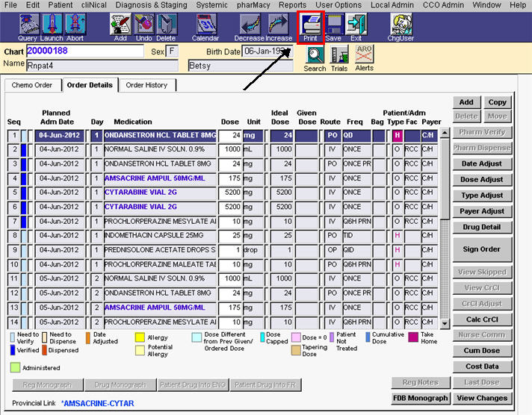The width and height of the screenshot is (532, 415).
Task: Click the Sign Order button
Action: coord(482,249)
